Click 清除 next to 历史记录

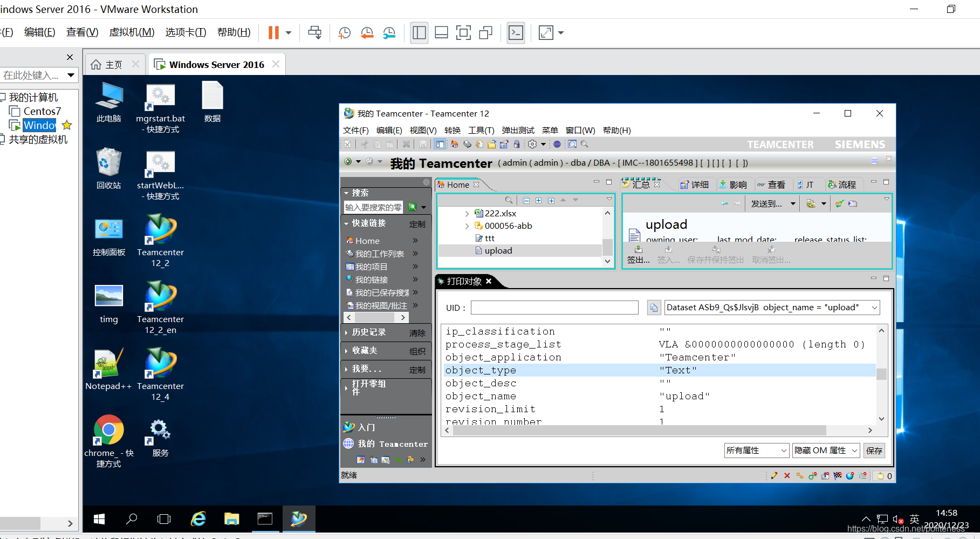[417, 333]
